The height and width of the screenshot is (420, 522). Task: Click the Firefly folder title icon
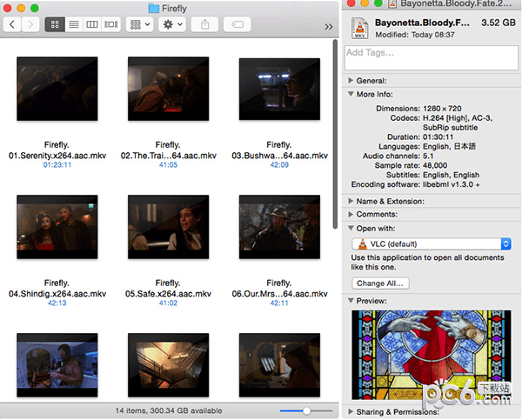tap(153, 9)
